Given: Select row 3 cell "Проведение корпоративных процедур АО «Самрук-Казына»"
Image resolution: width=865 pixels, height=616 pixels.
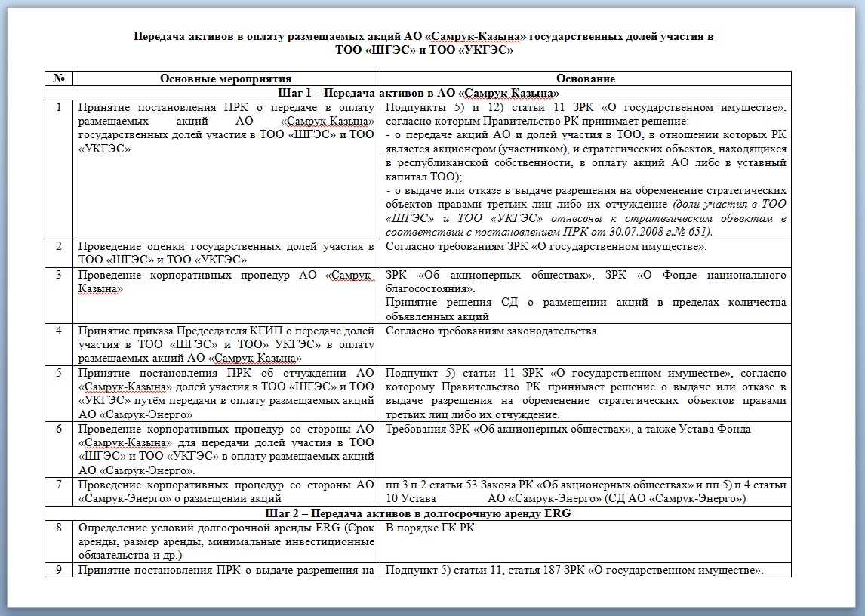Looking at the screenshot, I should click(226, 295).
